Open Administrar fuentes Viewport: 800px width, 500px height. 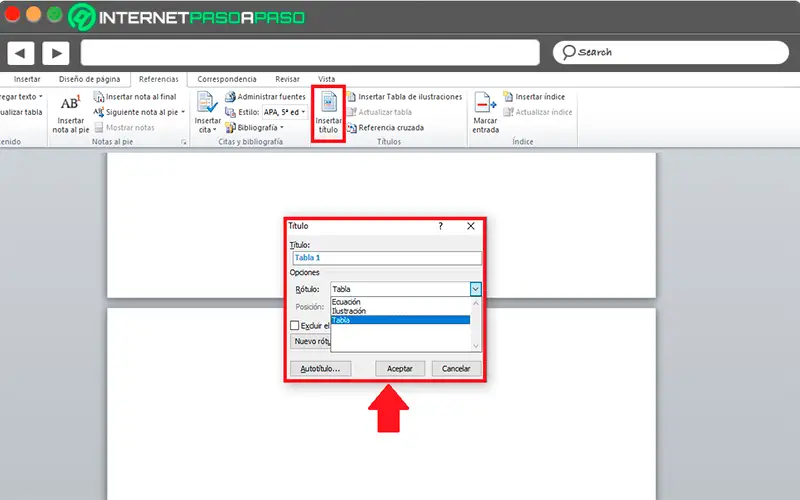pyautogui.click(x=265, y=96)
